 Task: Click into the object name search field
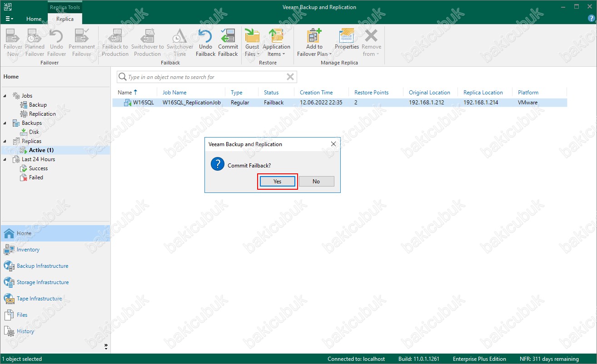pos(207,77)
